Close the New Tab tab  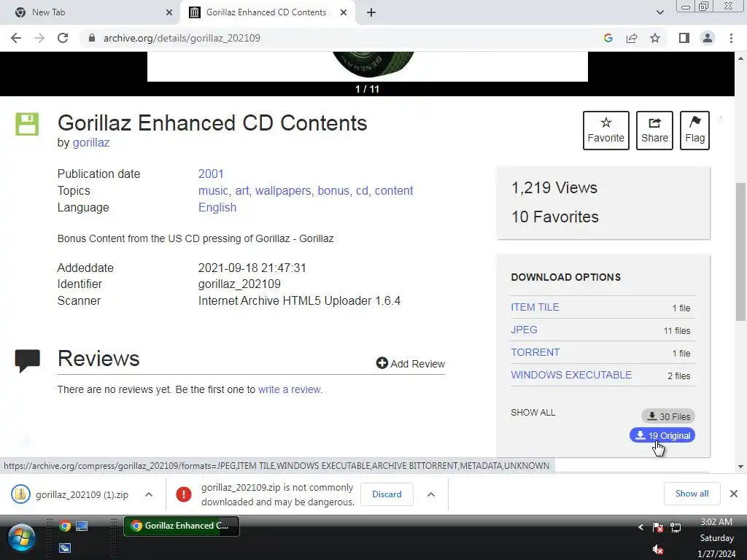[x=169, y=12]
